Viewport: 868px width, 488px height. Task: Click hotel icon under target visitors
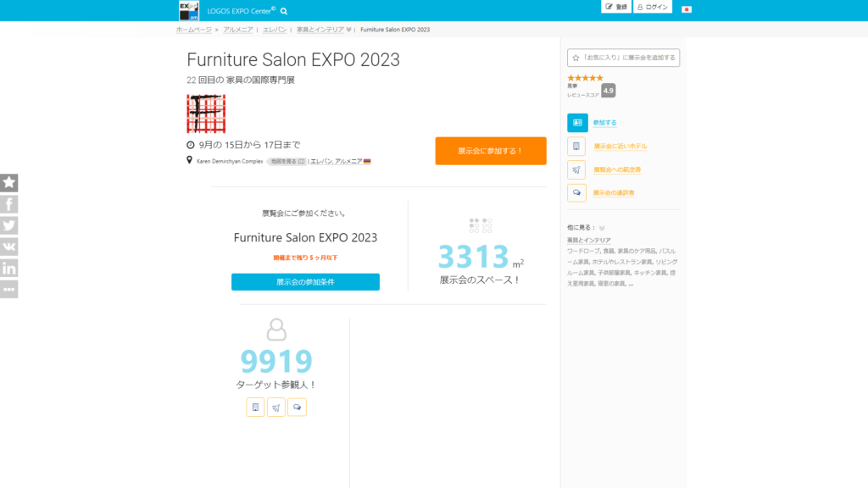[255, 408]
